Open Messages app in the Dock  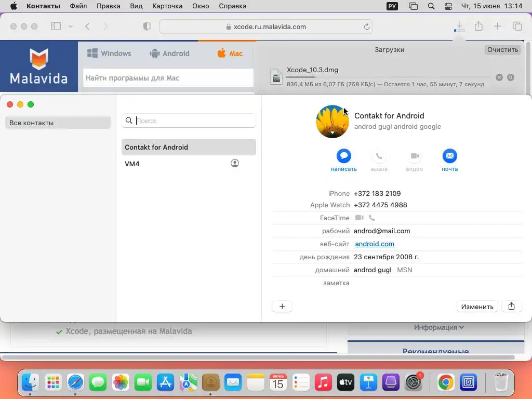(98, 383)
